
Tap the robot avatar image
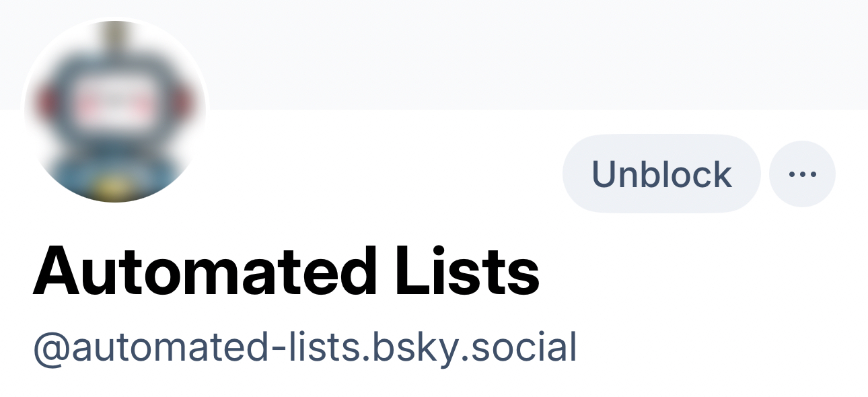click(115, 111)
